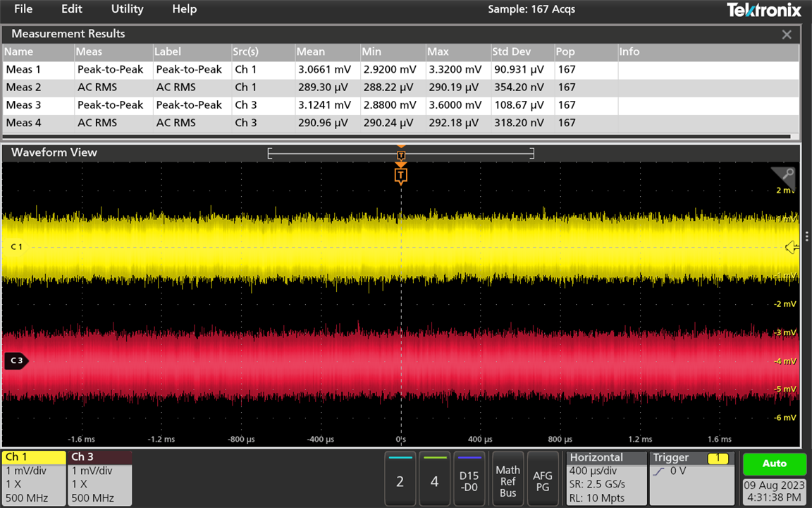The width and height of the screenshot is (812, 508).
Task: Open the Horizontal settings badge
Action: click(x=605, y=478)
